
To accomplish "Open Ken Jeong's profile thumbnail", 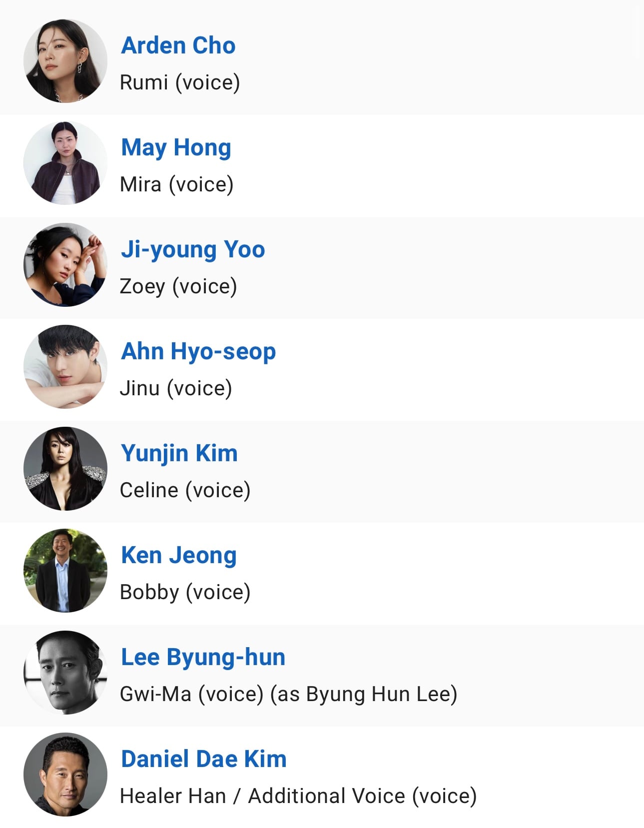I will pos(65,571).
